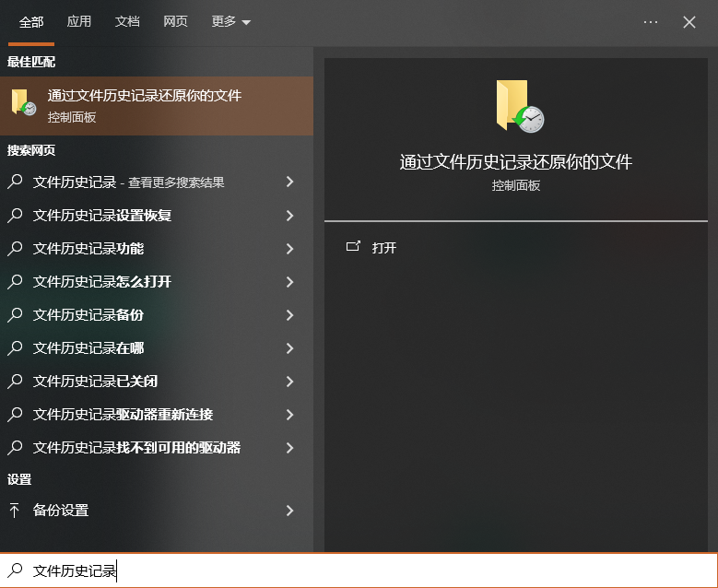Click search icon beside 查看更多搜索结果 row

coord(15,182)
